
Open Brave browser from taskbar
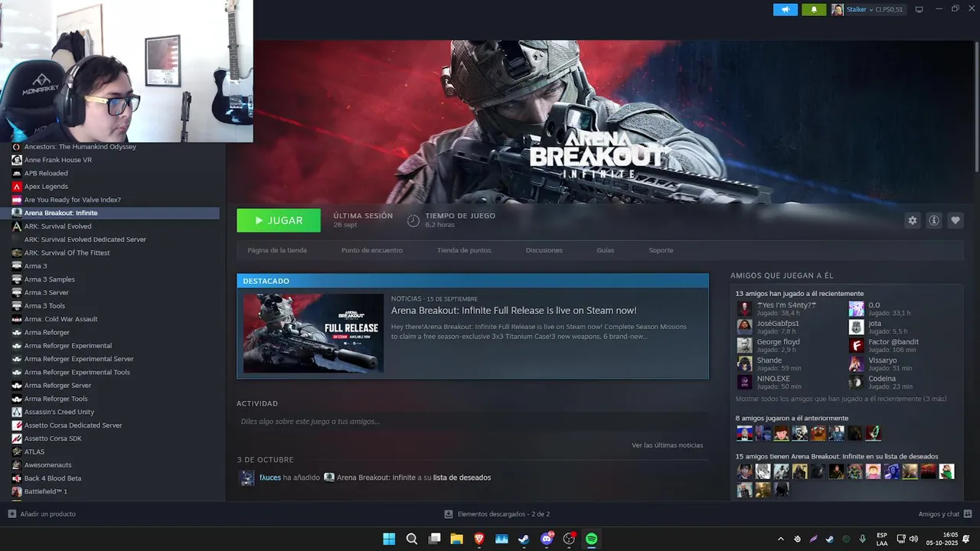(479, 539)
